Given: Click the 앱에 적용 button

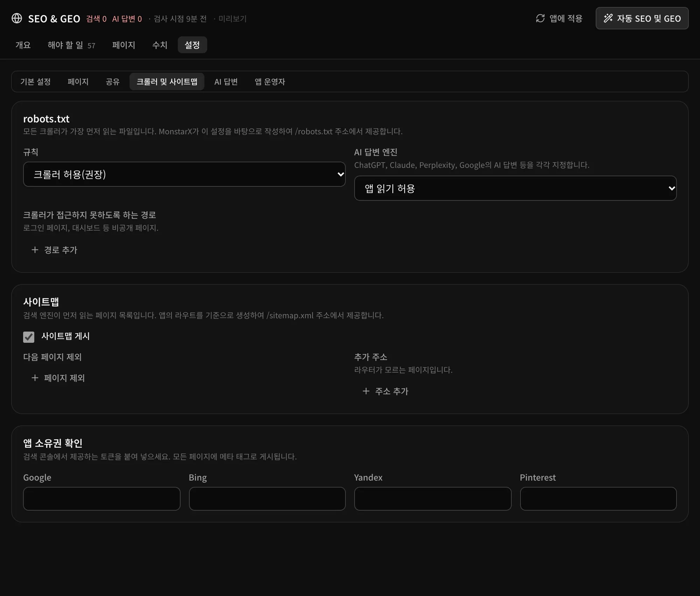Looking at the screenshot, I should (559, 18).
